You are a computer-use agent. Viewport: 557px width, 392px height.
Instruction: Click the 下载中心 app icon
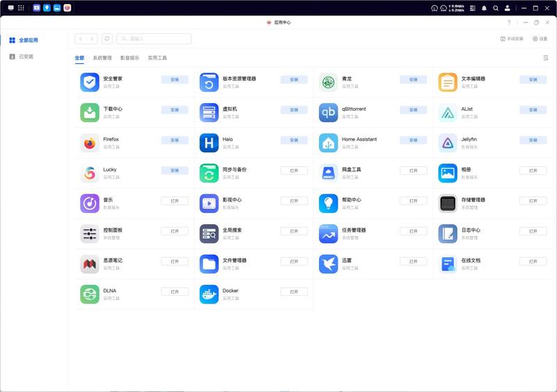(x=90, y=113)
